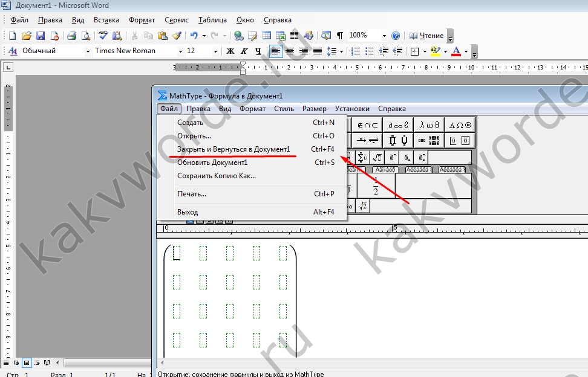The image size is (588, 377).
Task: Open the MathType labeled arrows palette
Action: (368, 141)
